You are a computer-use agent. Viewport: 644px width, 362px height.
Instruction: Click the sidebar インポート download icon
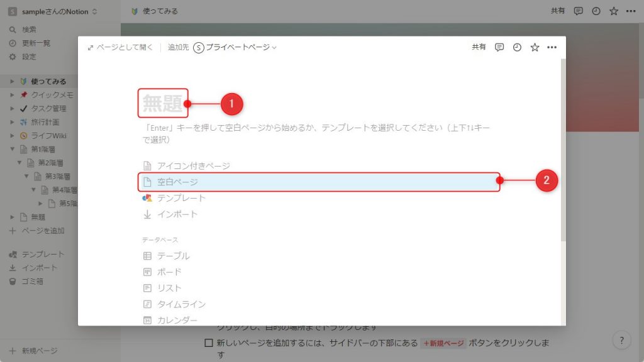(x=13, y=268)
